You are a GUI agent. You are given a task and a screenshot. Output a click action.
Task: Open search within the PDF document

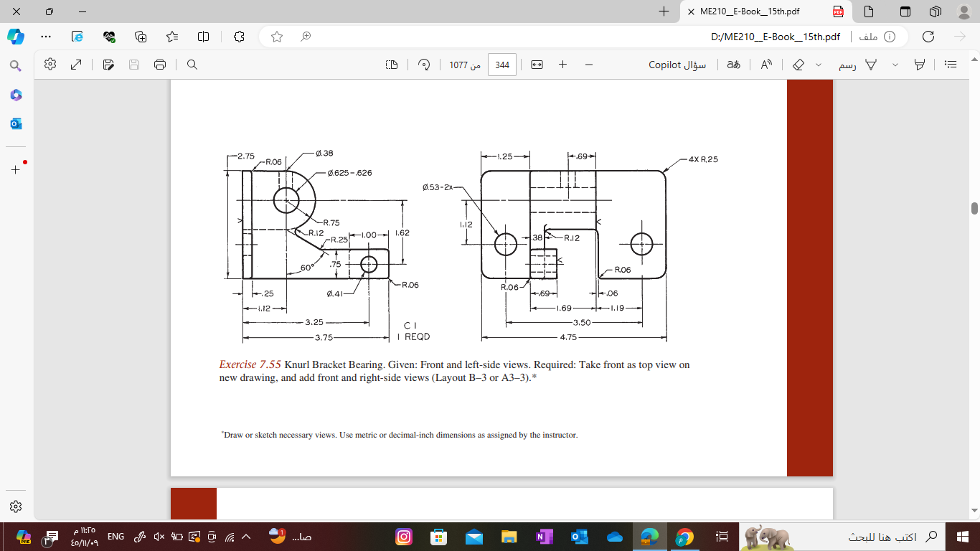coord(191,64)
